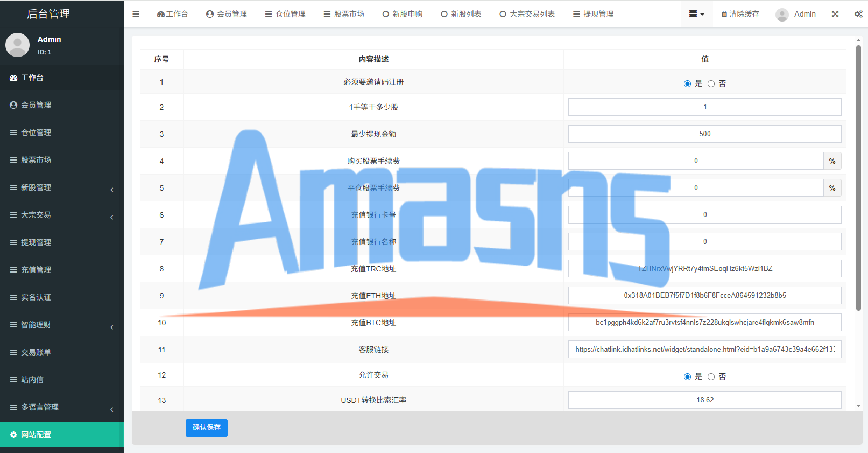
Task: Open the 工作台 dashboard item in the sidebar
Action: point(62,78)
